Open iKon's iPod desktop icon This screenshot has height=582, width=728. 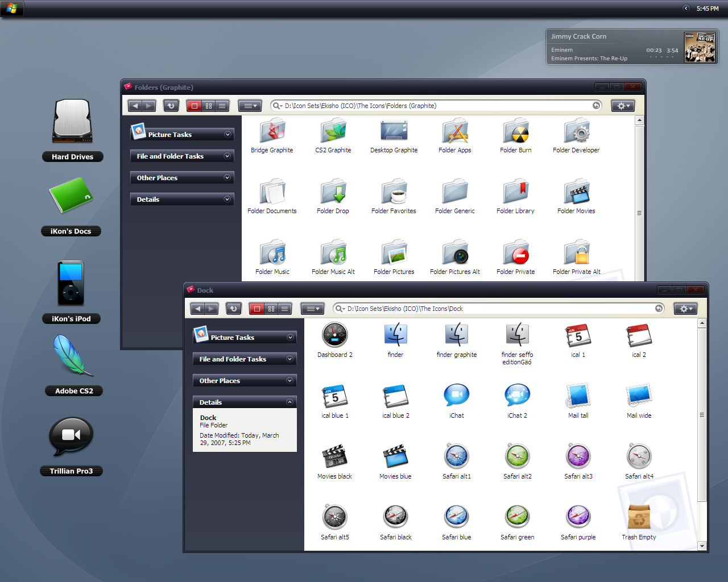[x=71, y=284]
